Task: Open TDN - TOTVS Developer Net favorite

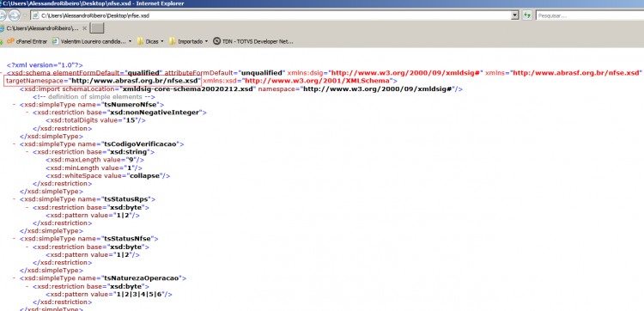Action: 253,41
